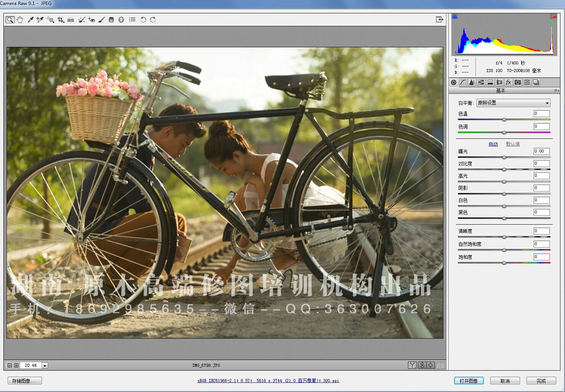The image size is (565, 392).
Task: Select the Red Eye Removal tool
Action: pyautogui.click(x=91, y=20)
